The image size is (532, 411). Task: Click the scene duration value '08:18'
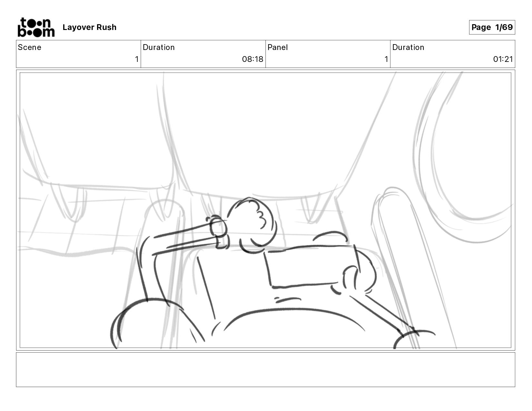tap(252, 59)
